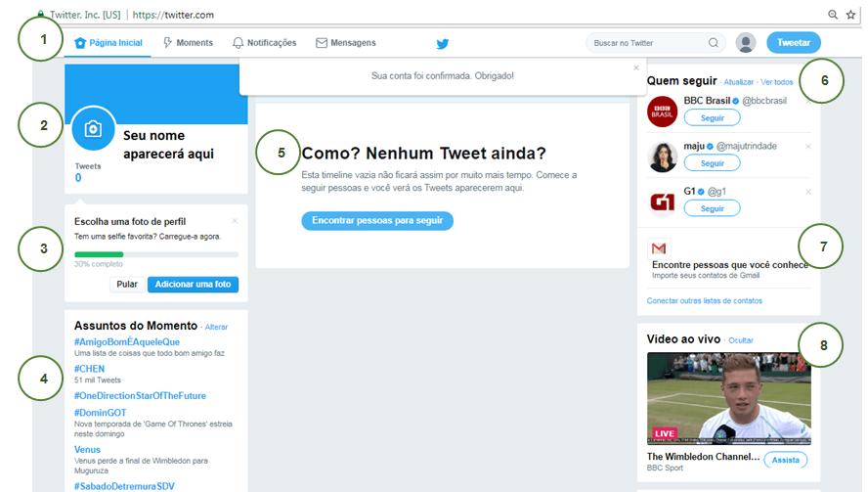Click the 30% completo progress bar
Image resolution: width=868 pixels, height=492 pixels.
(x=156, y=254)
